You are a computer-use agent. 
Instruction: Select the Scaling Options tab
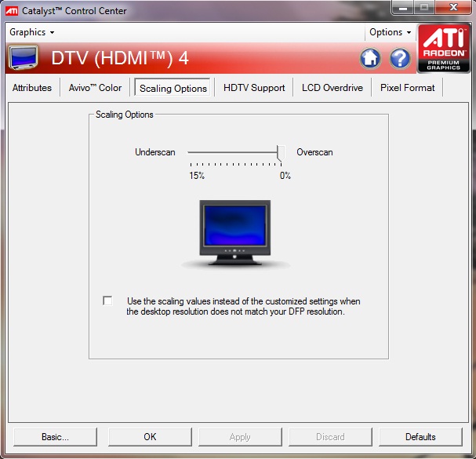pyautogui.click(x=173, y=88)
